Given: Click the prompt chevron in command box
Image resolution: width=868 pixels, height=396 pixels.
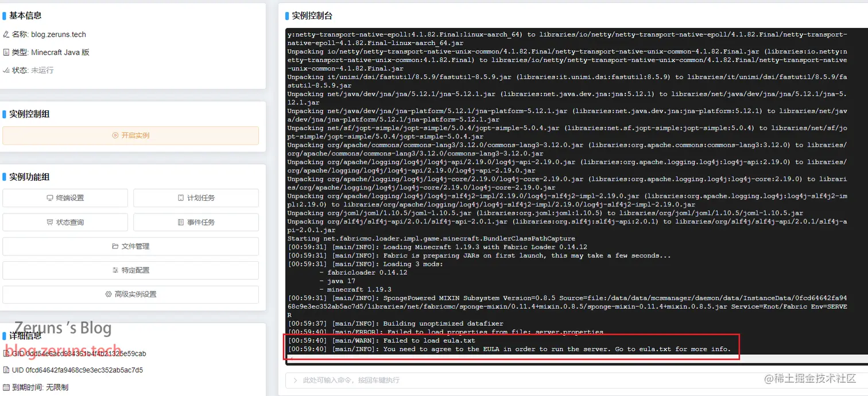Looking at the screenshot, I should click(295, 380).
